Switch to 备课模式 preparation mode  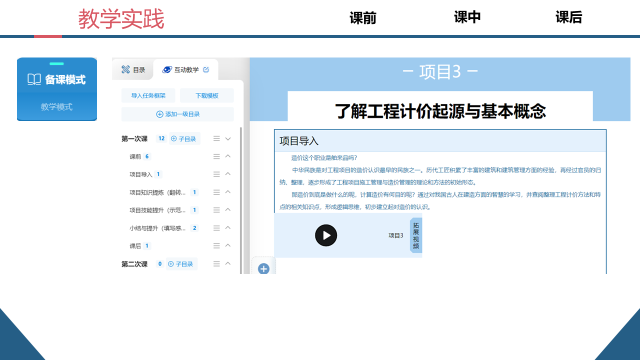pyautogui.click(x=57, y=79)
